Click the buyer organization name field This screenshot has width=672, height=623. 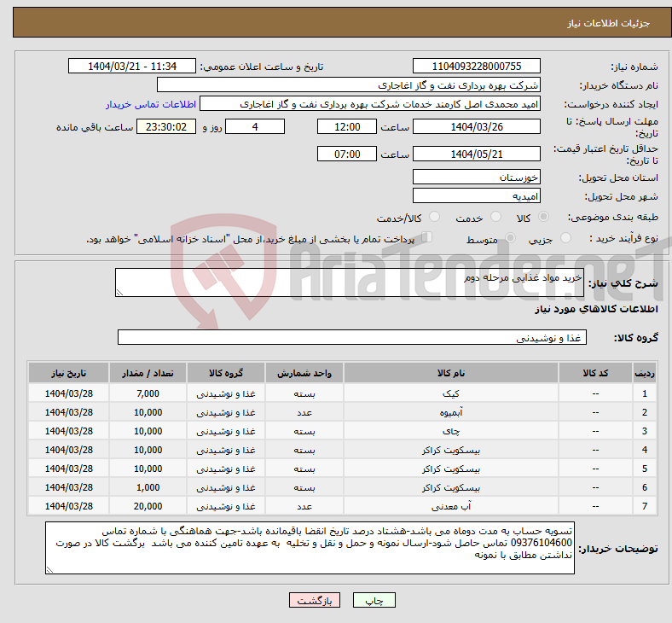pyautogui.click(x=349, y=84)
